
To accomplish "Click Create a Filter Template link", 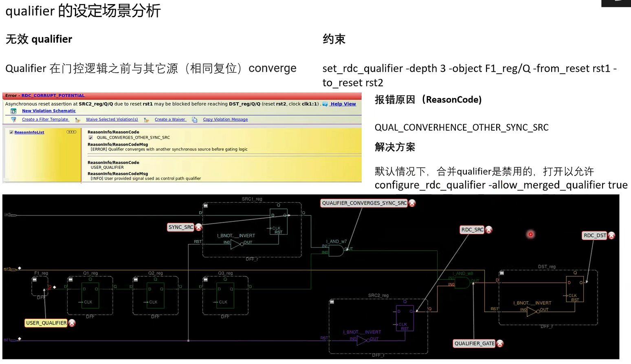I will pyautogui.click(x=45, y=119).
